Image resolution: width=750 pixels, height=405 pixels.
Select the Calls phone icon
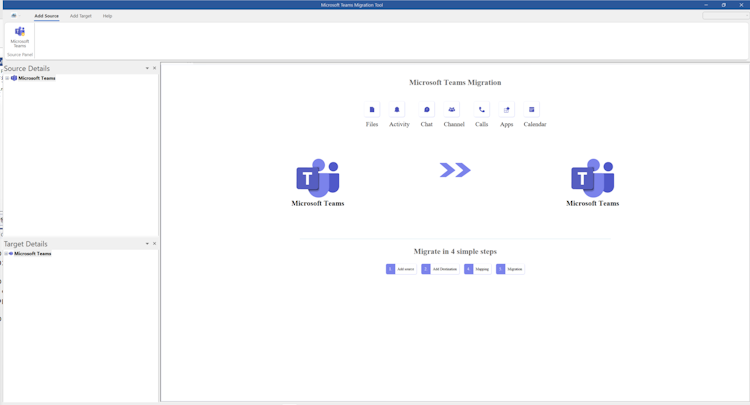pos(482,109)
